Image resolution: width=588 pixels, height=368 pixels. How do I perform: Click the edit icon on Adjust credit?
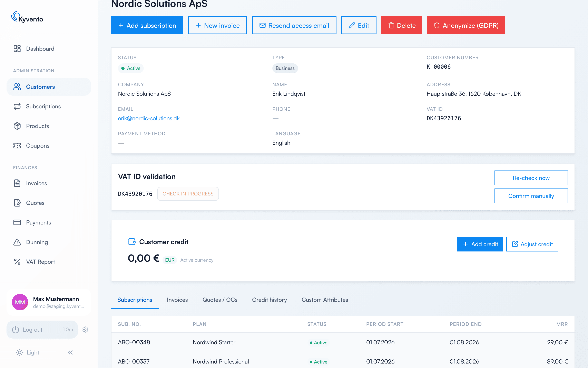point(515,244)
